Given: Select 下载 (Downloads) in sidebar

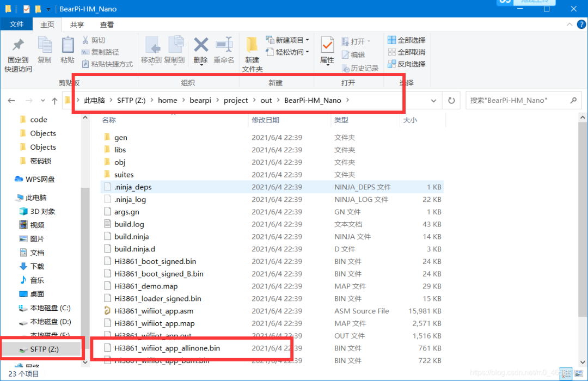Looking at the screenshot, I should coord(32,266).
